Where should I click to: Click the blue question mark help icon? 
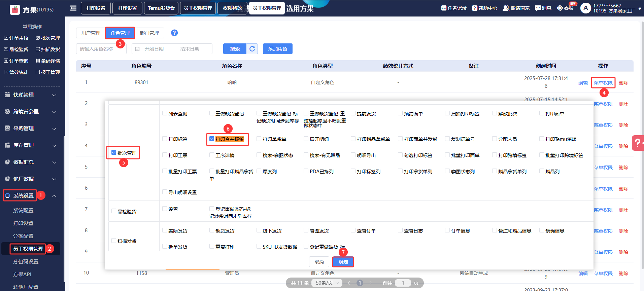click(x=174, y=33)
